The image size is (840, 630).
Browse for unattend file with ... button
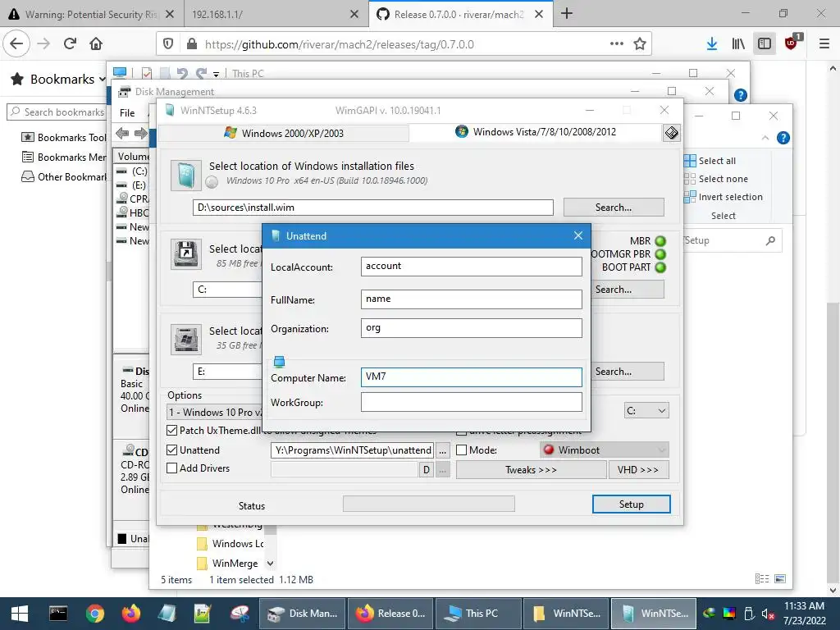(442, 450)
